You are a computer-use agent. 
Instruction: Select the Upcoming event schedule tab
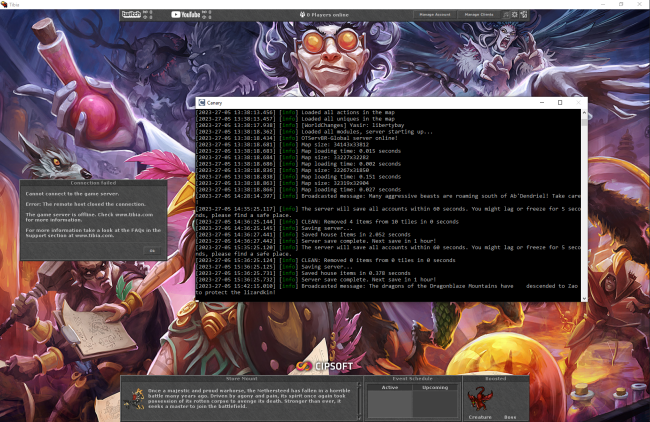435,387
